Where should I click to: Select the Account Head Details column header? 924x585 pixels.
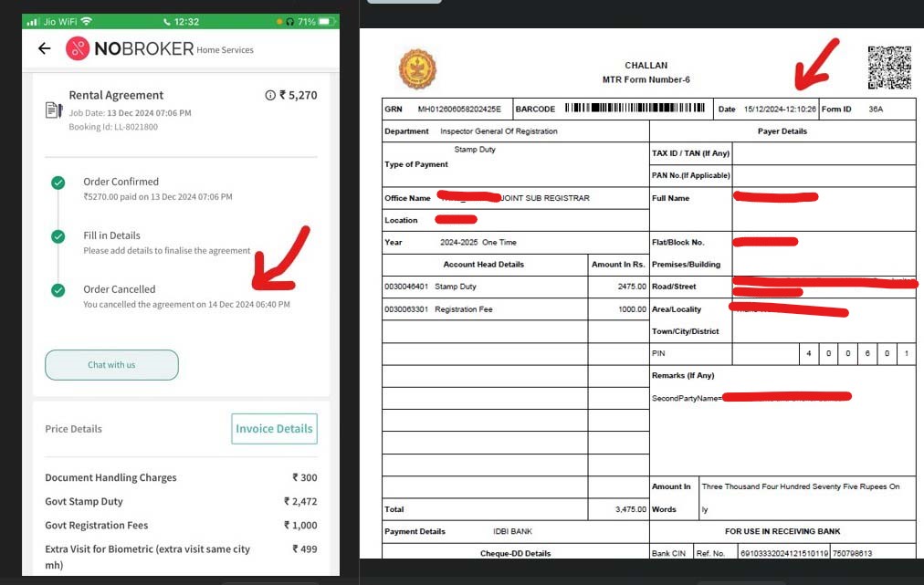pos(483,265)
